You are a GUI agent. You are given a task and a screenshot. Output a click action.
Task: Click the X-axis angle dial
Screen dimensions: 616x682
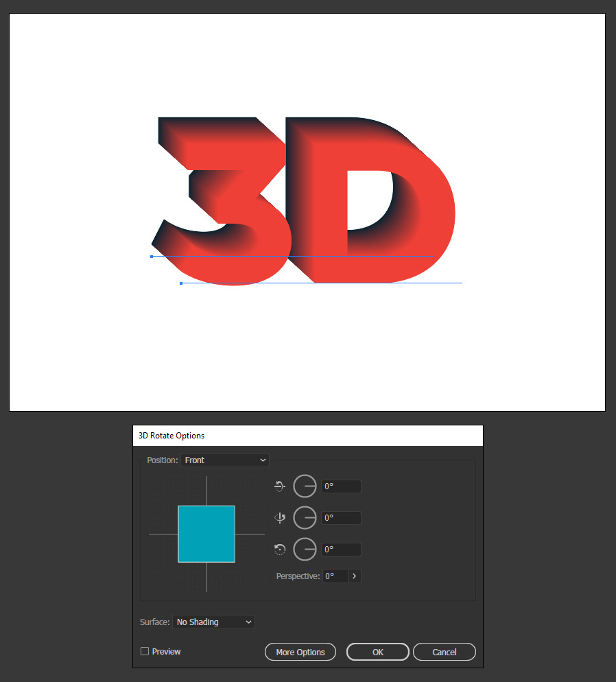click(305, 486)
